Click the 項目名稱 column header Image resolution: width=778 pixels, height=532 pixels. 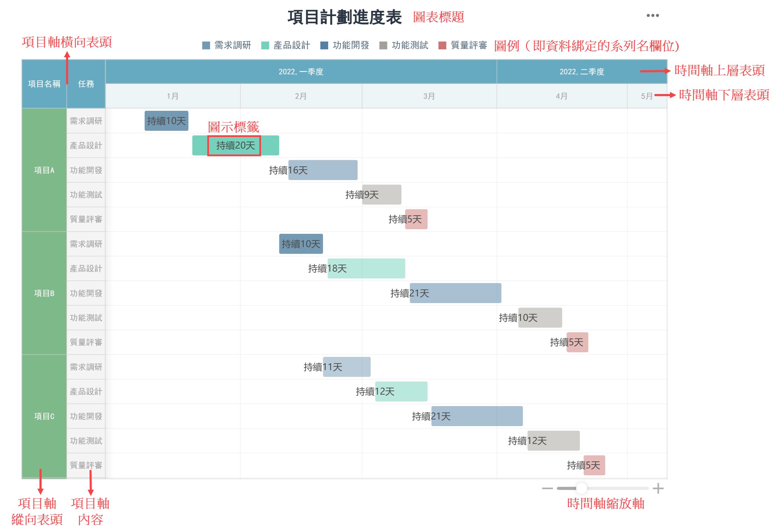click(x=44, y=84)
